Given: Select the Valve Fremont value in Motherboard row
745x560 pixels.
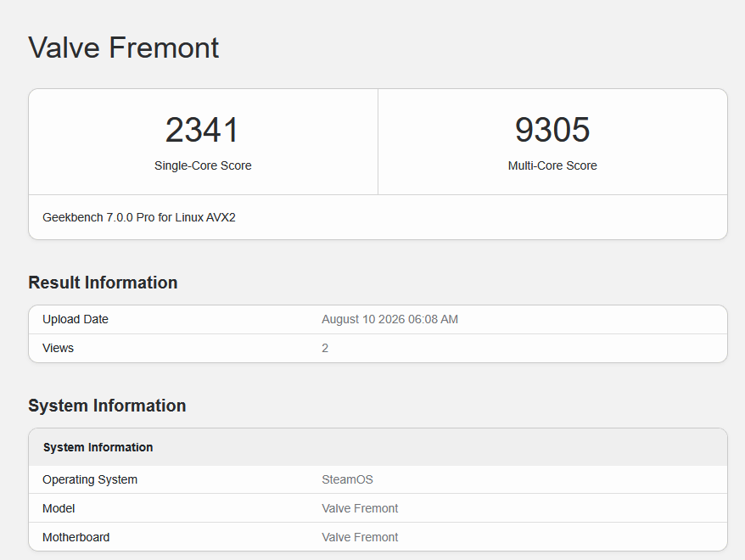Looking at the screenshot, I should tap(360, 537).
